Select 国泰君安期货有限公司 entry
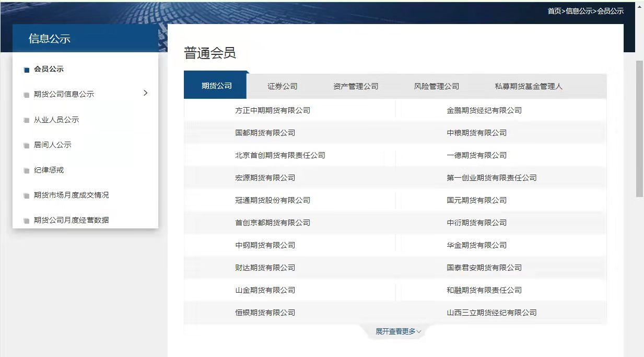The height and width of the screenshot is (357, 644). [484, 268]
